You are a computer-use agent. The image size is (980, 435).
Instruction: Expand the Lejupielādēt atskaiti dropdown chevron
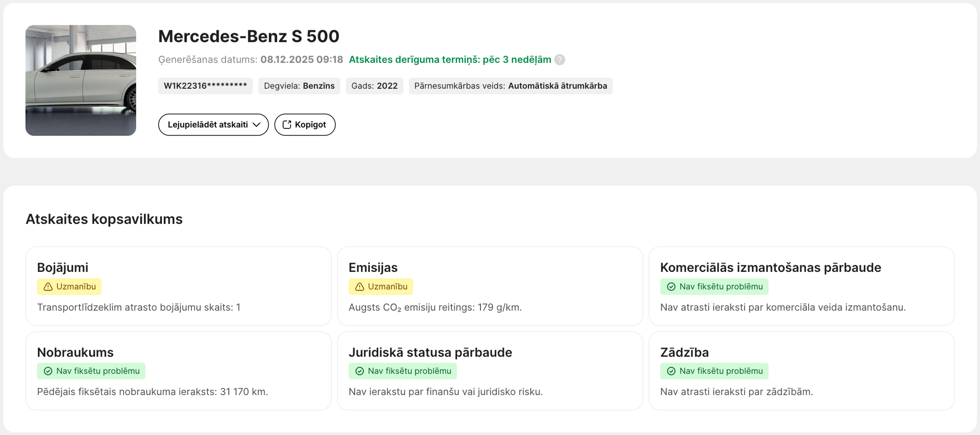click(256, 125)
